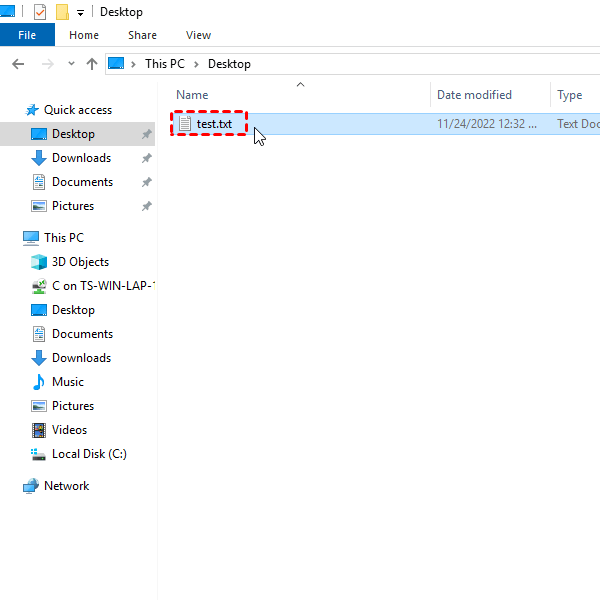This screenshot has height=600, width=600.
Task: Sort files by Date modified column
Action: pyautogui.click(x=474, y=95)
